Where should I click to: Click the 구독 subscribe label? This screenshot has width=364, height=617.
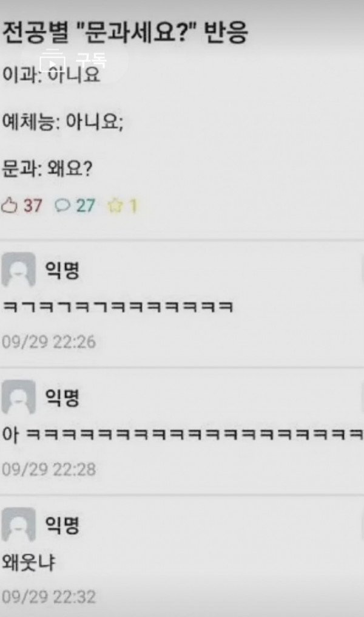click(x=90, y=60)
